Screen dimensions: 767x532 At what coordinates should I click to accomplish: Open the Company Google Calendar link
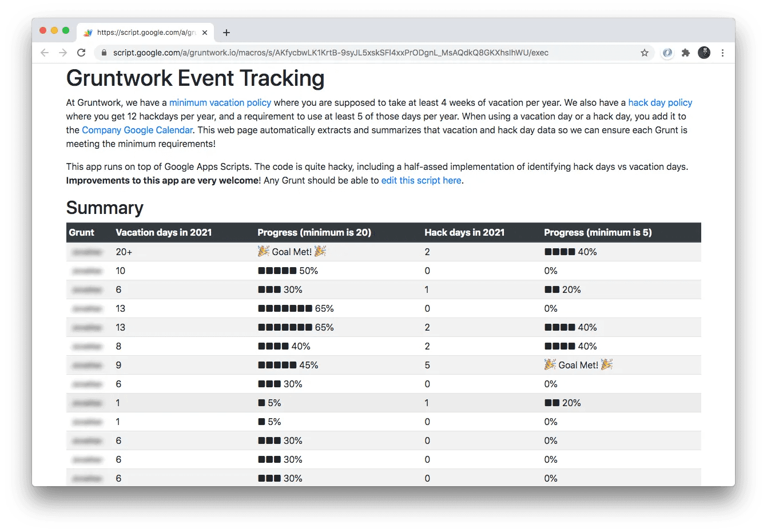pos(137,130)
